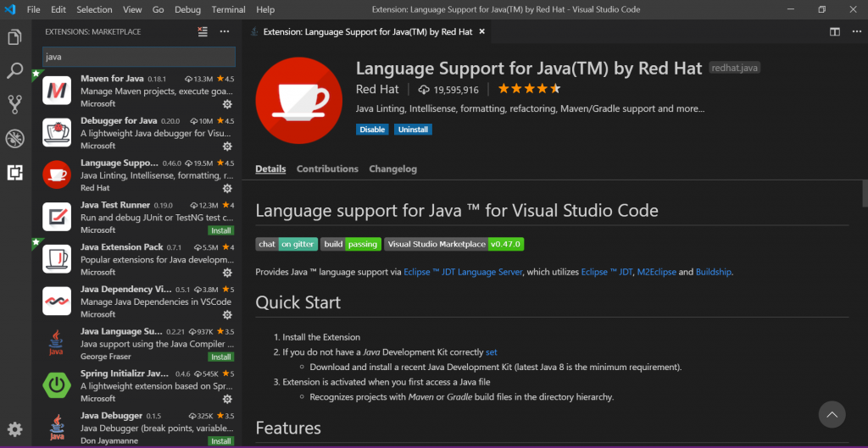Select the Extensions view icon
Image resolution: width=868 pixels, height=448 pixels.
click(14, 172)
